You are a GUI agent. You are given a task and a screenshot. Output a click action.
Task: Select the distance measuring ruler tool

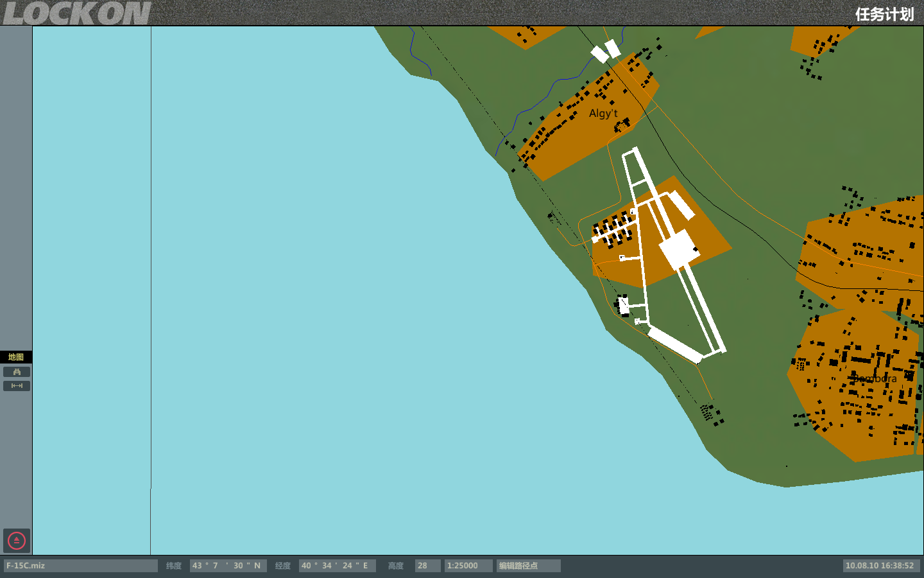(x=17, y=386)
